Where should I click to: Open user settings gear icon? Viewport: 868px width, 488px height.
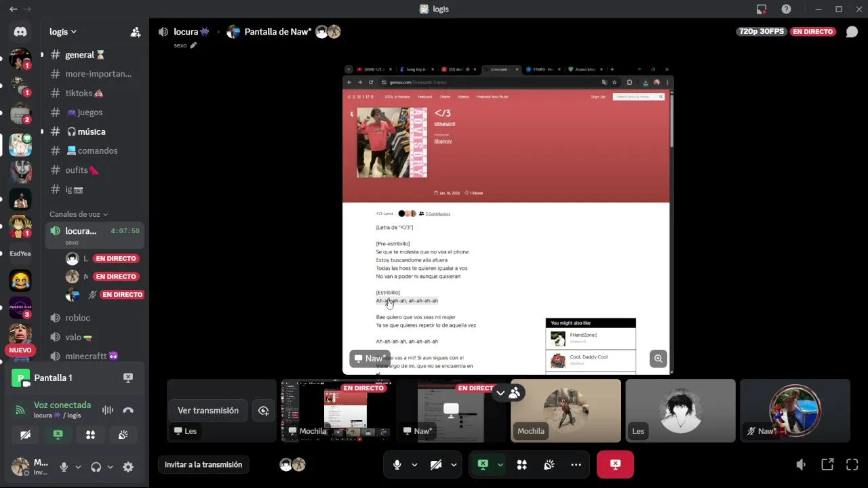coord(128,467)
